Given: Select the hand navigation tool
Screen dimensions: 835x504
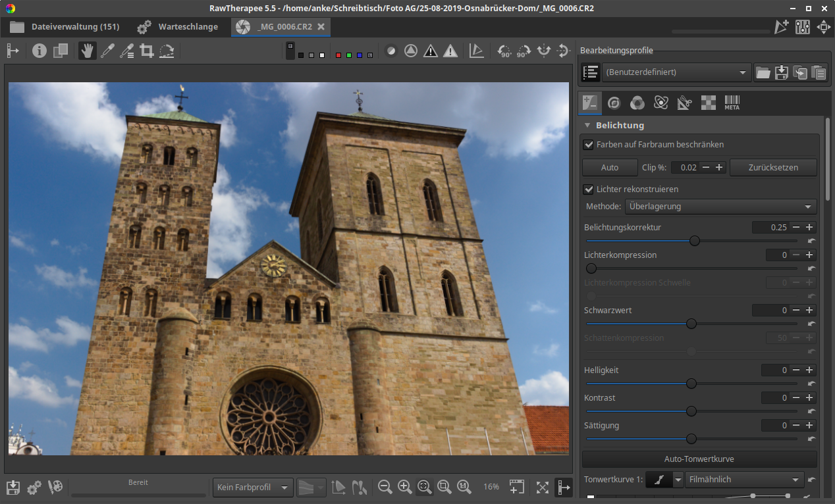Looking at the screenshot, I should coord(87,51).
